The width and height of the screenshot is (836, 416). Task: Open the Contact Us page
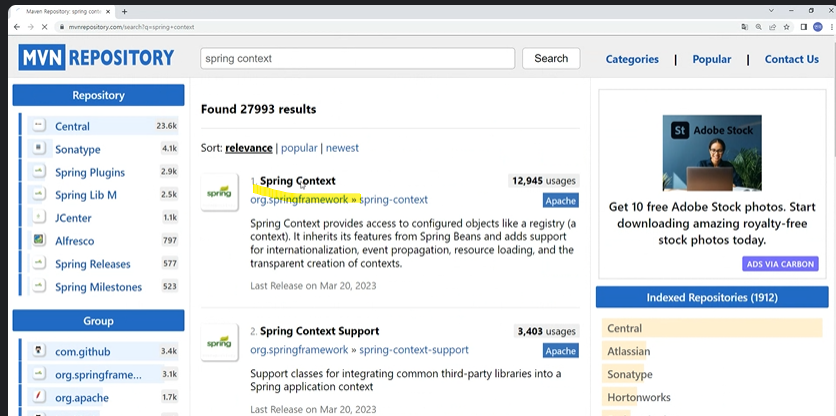coord(792,59)
